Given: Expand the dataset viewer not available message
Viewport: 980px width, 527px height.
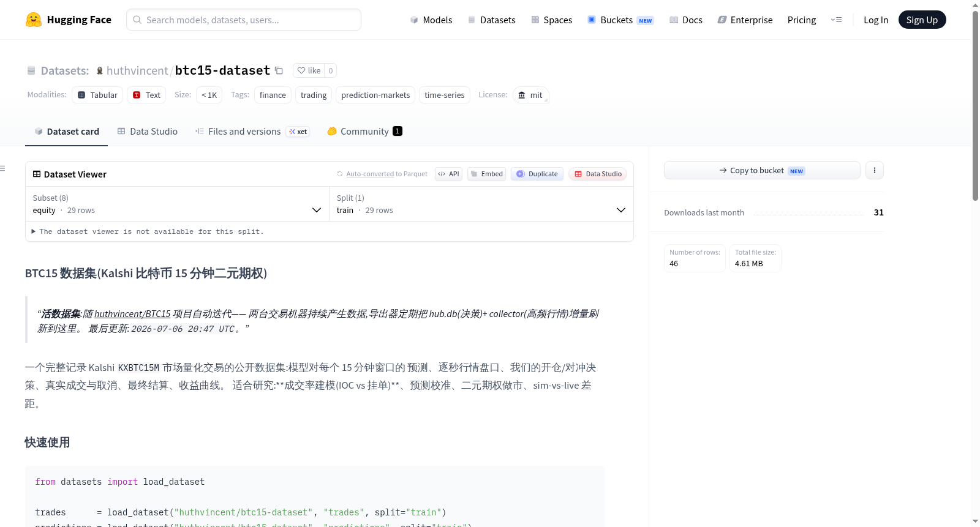Looking at the screenshot, I should pos(147,231).
